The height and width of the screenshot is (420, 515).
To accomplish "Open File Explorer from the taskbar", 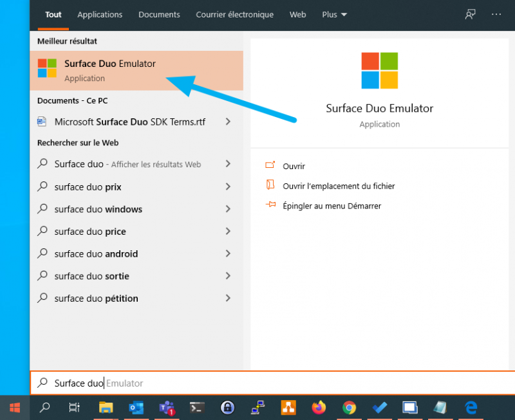I will [106, 407].
